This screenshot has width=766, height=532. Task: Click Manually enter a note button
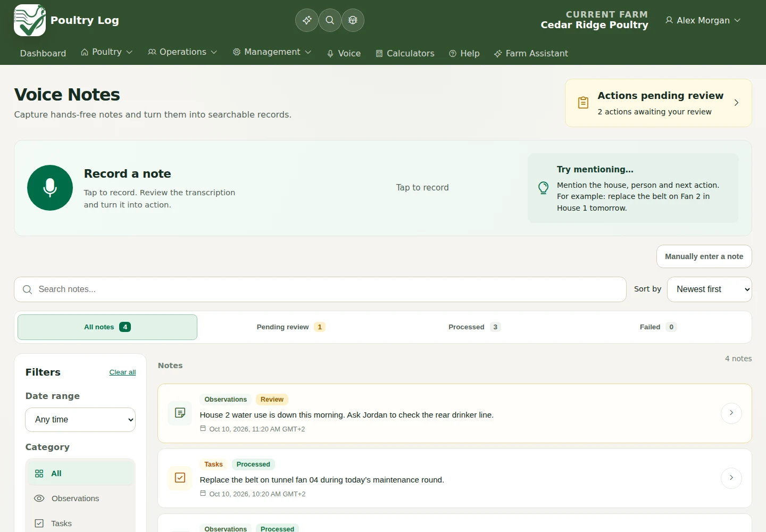coord(704,256)
